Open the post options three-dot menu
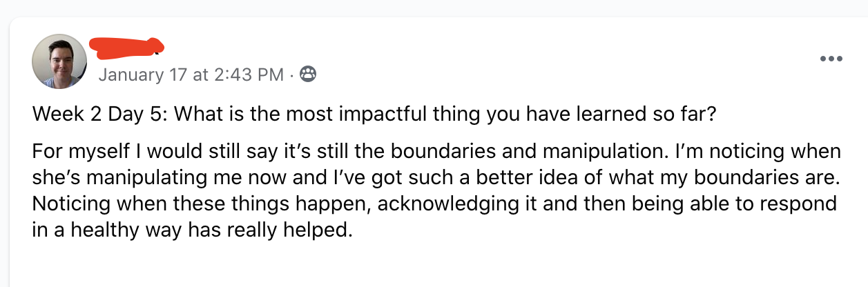 click(831, 59)
